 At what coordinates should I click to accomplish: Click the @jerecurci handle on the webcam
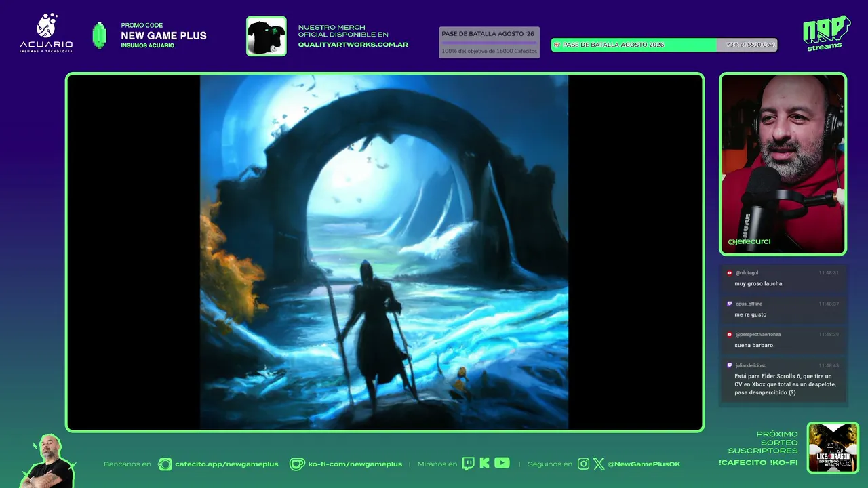point(749,241)
